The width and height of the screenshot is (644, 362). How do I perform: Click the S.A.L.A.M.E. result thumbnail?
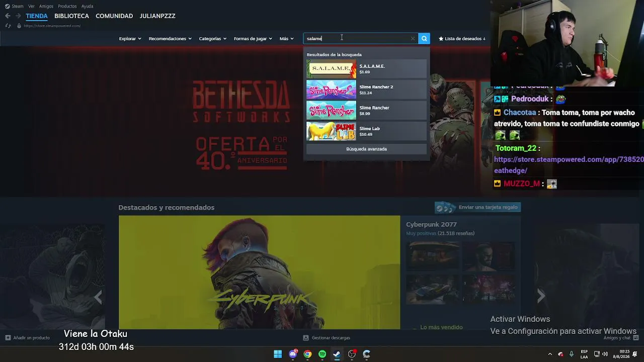click(x=331, y=69)
